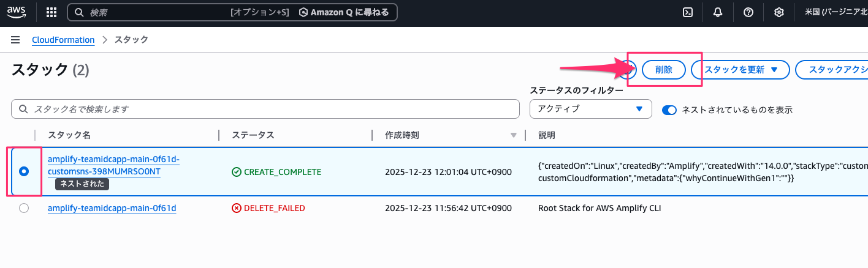Toggle ネストされているものを表示 switch
The width and height of the screenshot is (868, 268).
(x=669, y=110)
